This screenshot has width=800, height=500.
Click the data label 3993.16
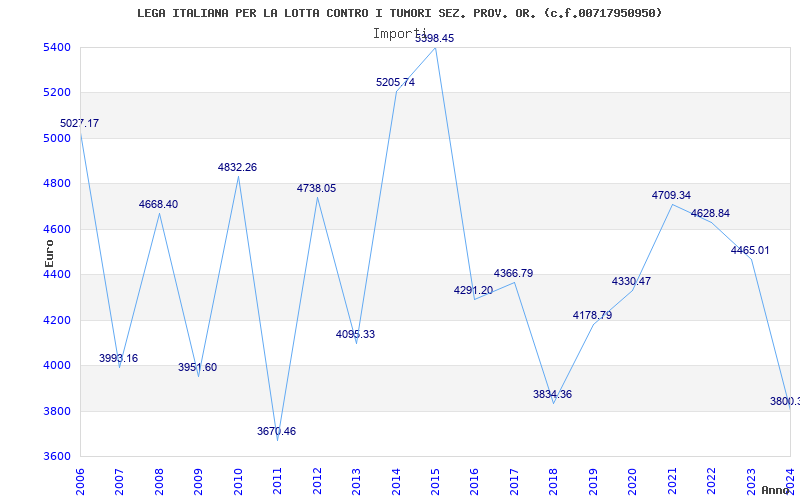click(118, 358)
